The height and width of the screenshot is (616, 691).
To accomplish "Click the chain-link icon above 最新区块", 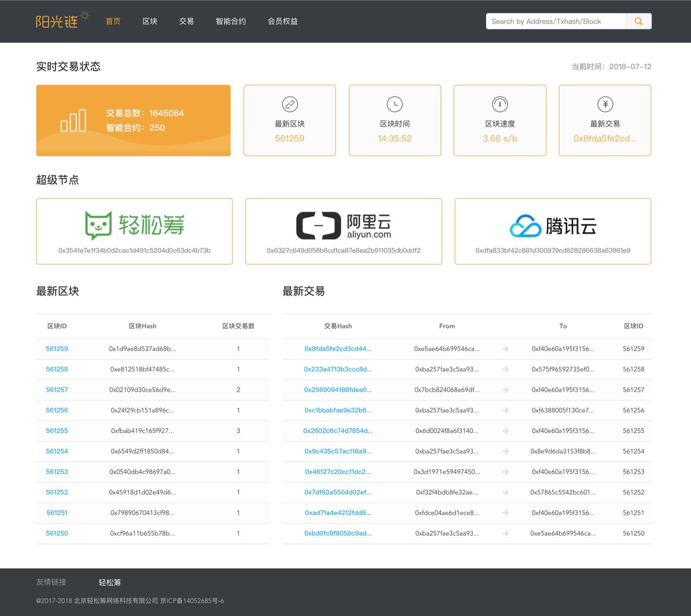I will pyautogui.click(x=289, y=104).
